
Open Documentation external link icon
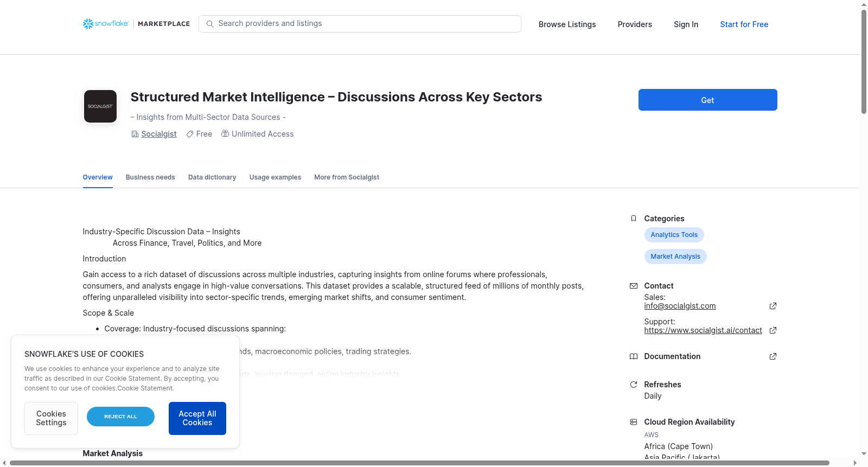point(773,356)
